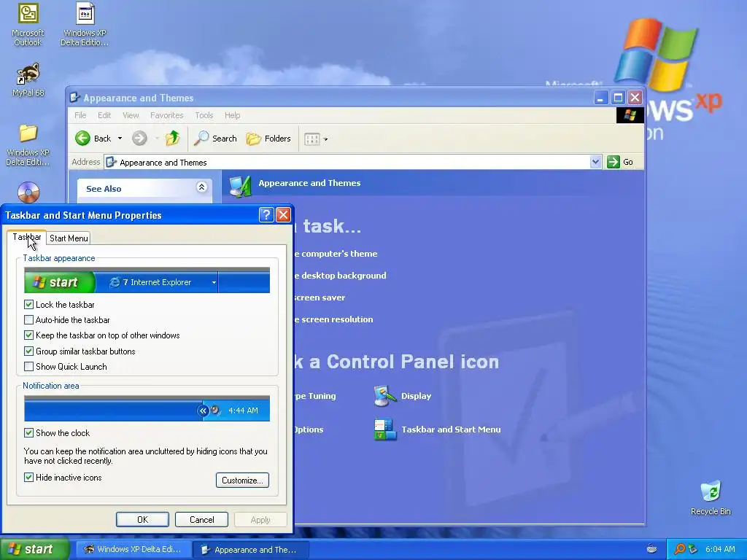747x560 pixels.
Task: Collapse the See Also panel
Action: pyautogui.click(x=201, y=187)
